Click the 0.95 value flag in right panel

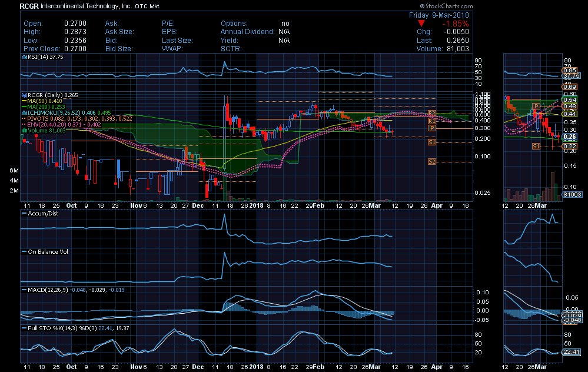click(570, 70)
